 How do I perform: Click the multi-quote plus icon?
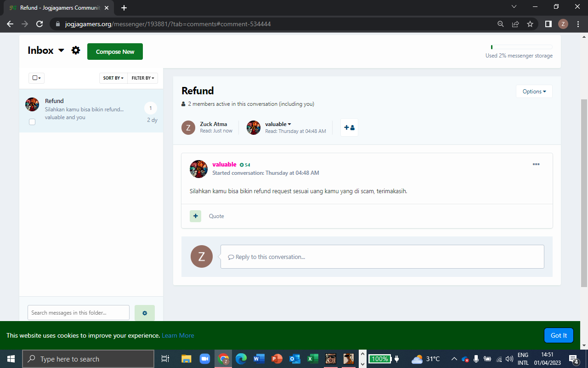click(x=195, y=216)
